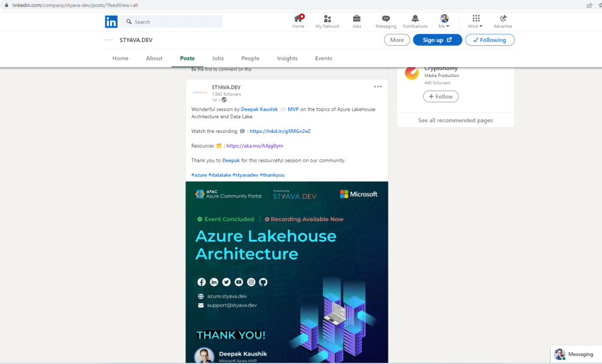Image resolution: width=602 pixels, height=364 pixels.
Task: Follow the Cryptonomy page
Action: (x=441, y=96)
